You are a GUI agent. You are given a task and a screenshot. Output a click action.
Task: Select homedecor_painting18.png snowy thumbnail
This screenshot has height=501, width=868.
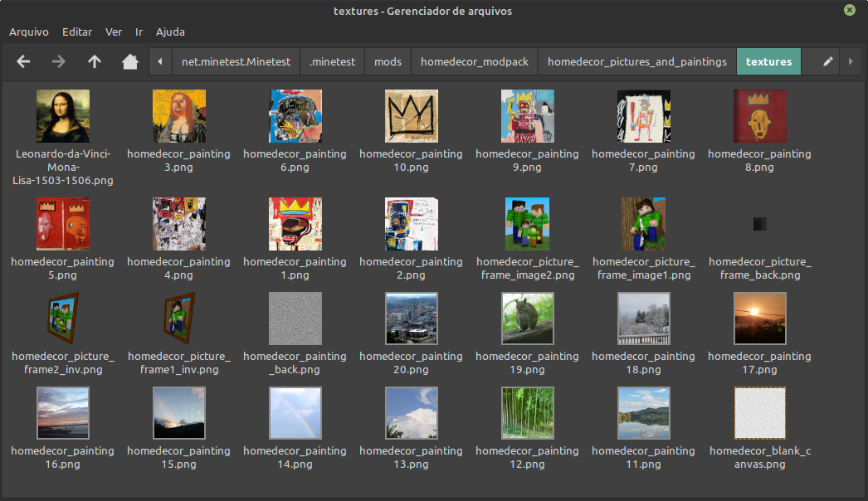coord(644,319)
